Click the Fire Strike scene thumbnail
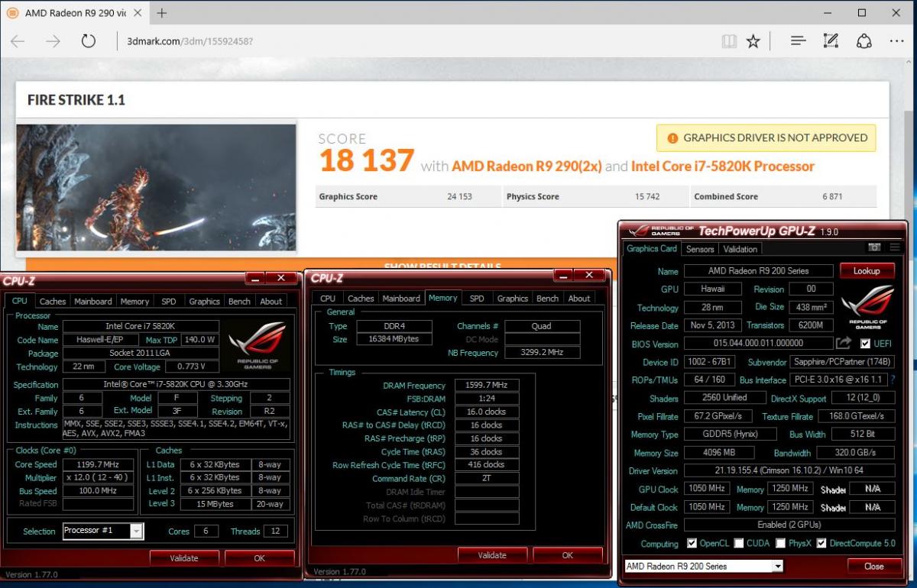 pyautogui.click(x=156, y=188)
